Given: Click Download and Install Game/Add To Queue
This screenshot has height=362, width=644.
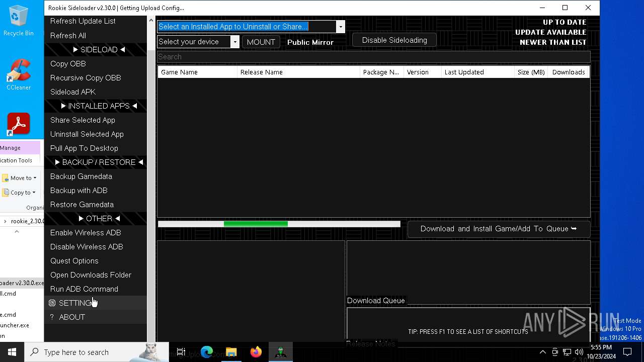Looking at the screenshot, I should [499, 229].
